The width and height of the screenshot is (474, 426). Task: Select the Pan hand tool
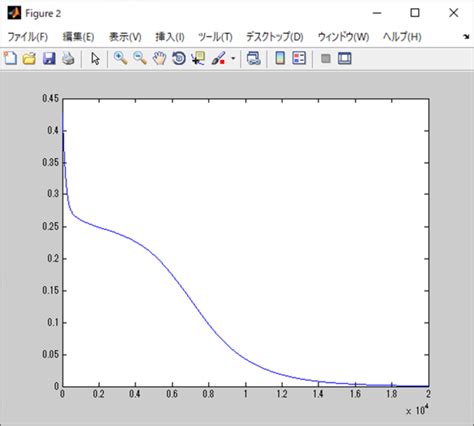pos(159,58)
